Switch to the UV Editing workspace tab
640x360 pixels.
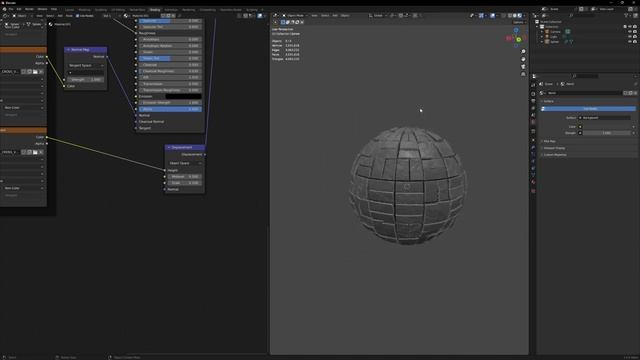118,9
